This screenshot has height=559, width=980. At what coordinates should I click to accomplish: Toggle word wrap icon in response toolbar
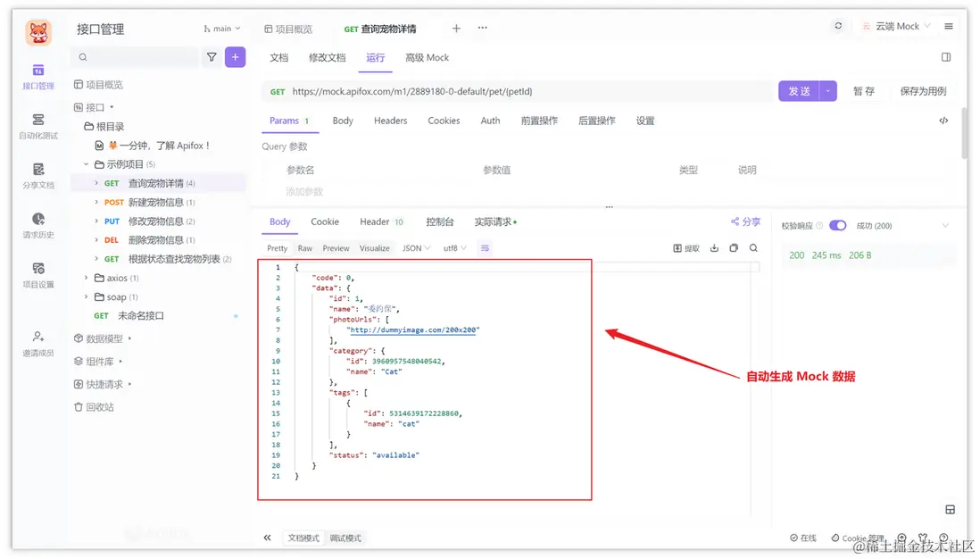click(x=485, y=248)
